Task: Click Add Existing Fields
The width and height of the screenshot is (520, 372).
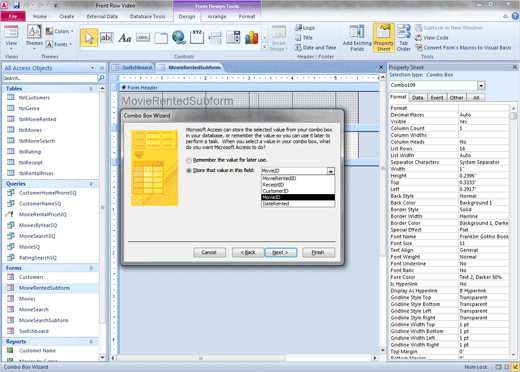Action: coord(357,38)
